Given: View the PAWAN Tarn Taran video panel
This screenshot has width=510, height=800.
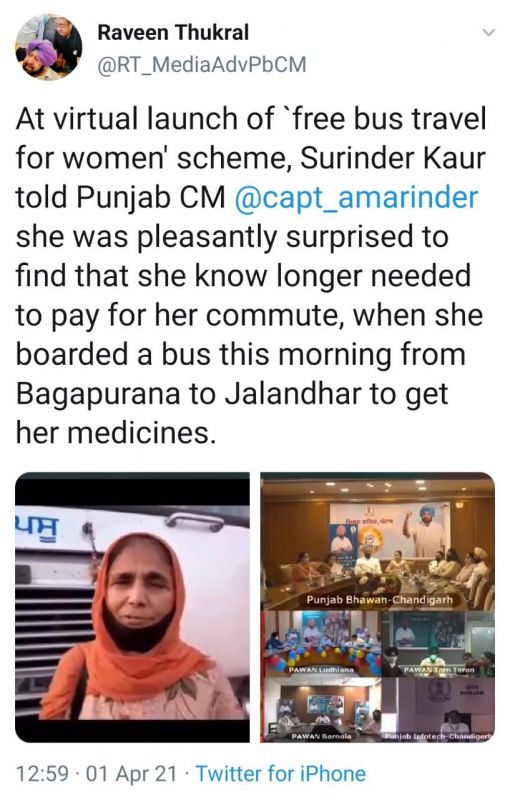Looking at the screenshot, I should pyautogui.click(x=439, y=644).
